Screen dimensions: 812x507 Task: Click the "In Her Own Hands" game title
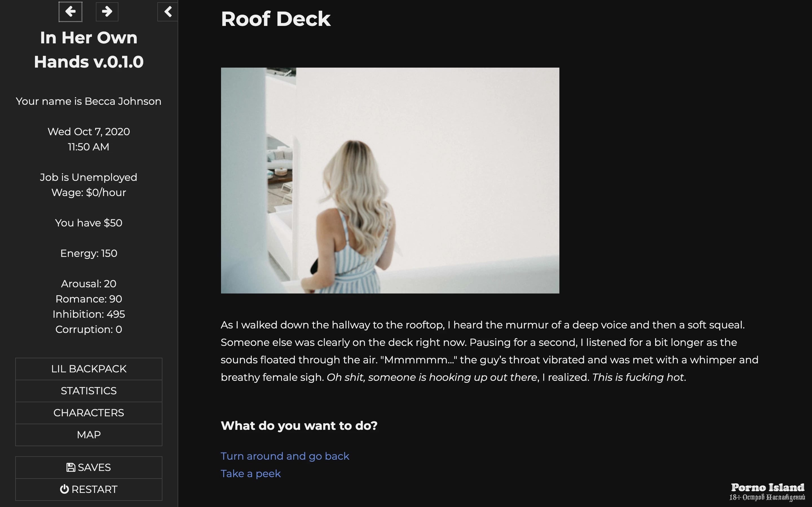coord(89,50)
